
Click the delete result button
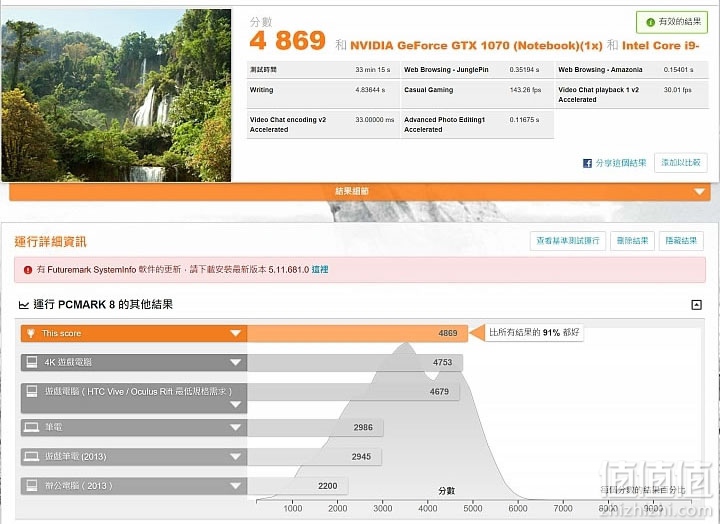click(632, 241)
